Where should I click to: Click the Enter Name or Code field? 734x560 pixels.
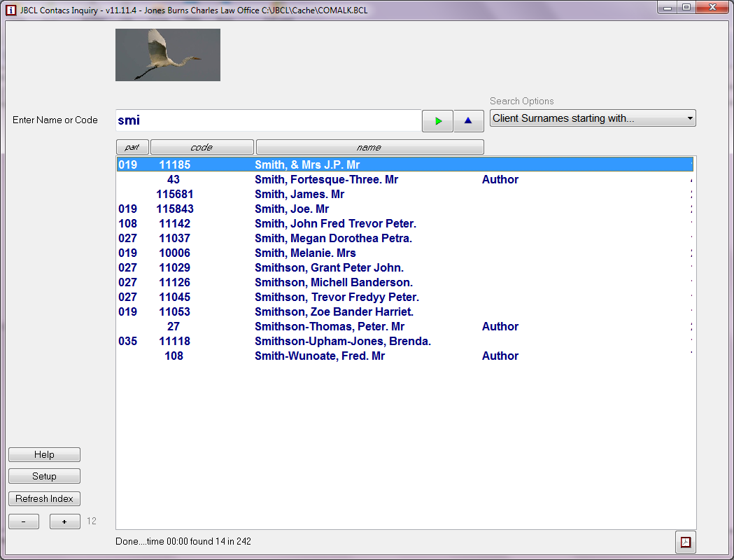click(x=268, y=120)
